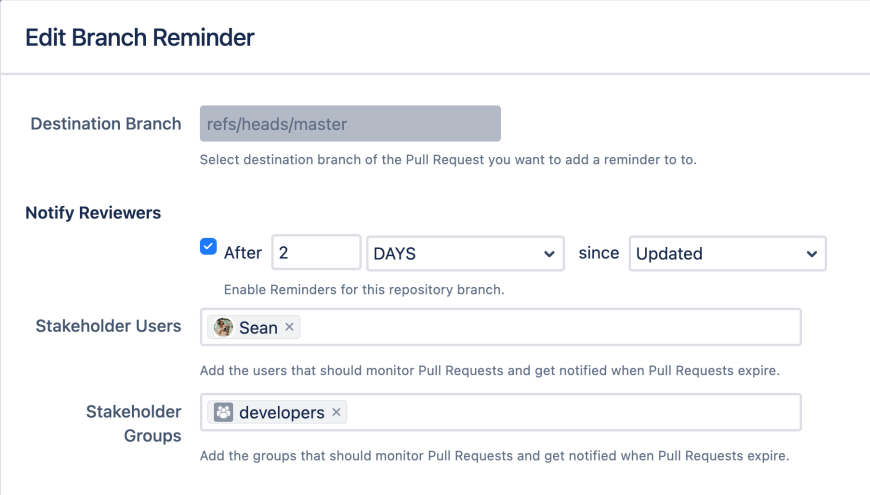
Task: Open the DAYS time unit dropdown
Action: (x=464, y=254)
